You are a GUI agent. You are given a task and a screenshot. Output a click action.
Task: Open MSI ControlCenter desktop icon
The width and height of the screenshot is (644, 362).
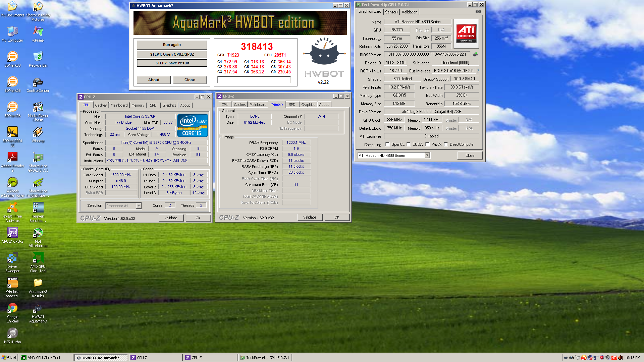[x=38, y=84]
